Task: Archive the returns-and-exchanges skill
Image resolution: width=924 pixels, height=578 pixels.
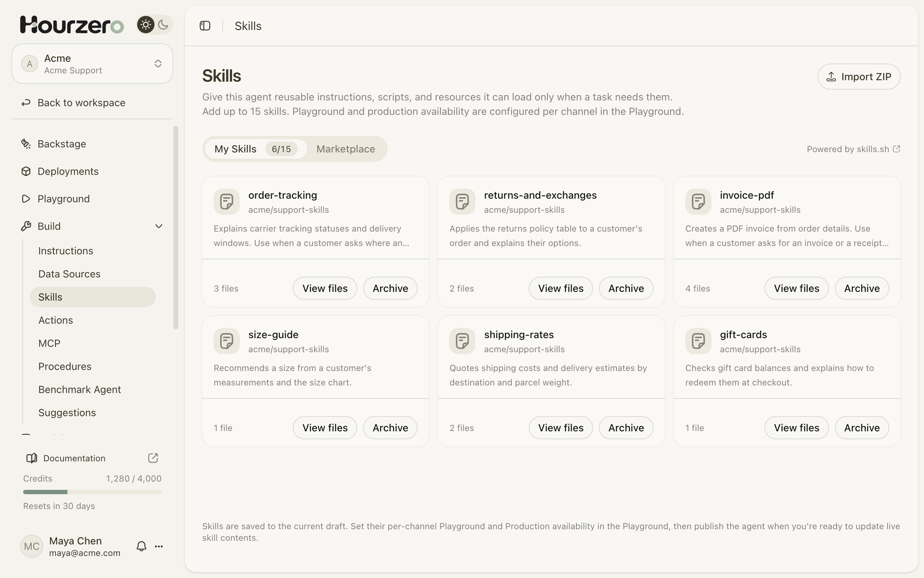Action: pyautogui.click(x=626, y=288)
